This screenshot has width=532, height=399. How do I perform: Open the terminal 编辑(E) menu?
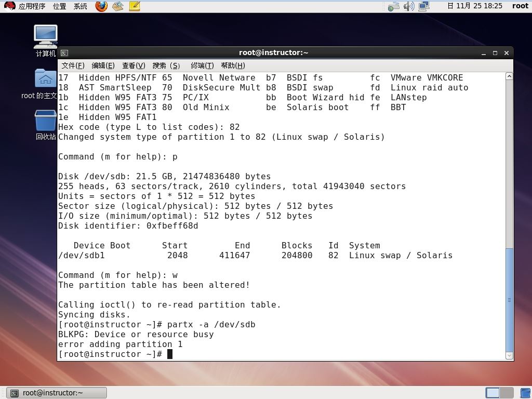tap(103, 65)
